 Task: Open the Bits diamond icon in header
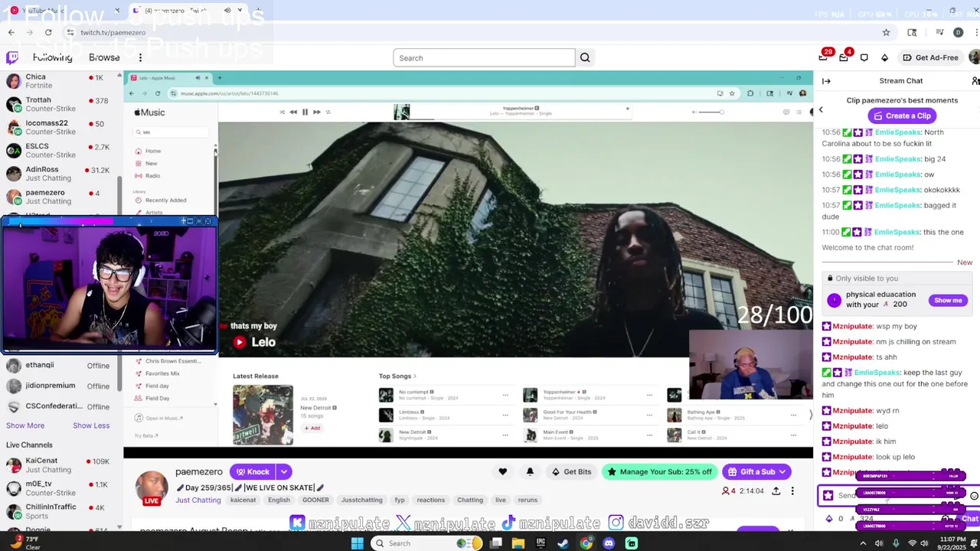pyautogui.click(x=885, y=57)
